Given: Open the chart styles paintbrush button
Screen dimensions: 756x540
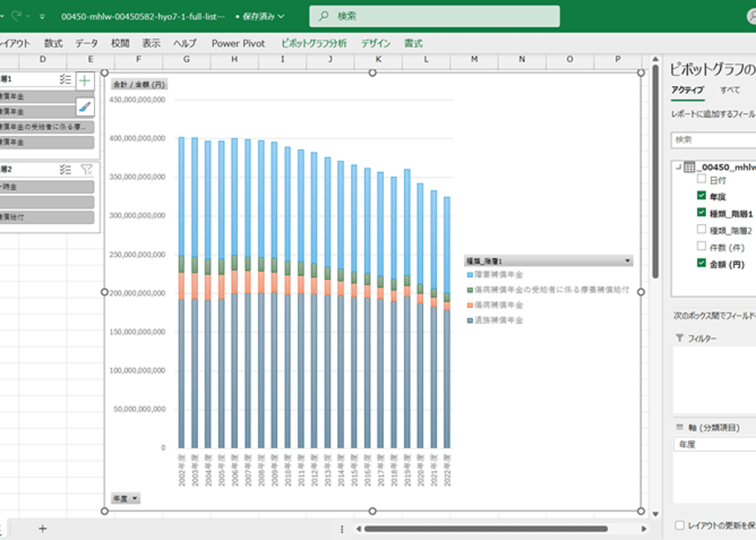Looking at the screenshot, I should [85, 107].
